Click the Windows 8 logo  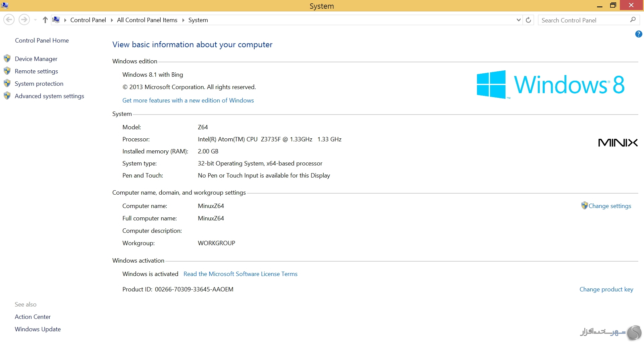point(550,84)
